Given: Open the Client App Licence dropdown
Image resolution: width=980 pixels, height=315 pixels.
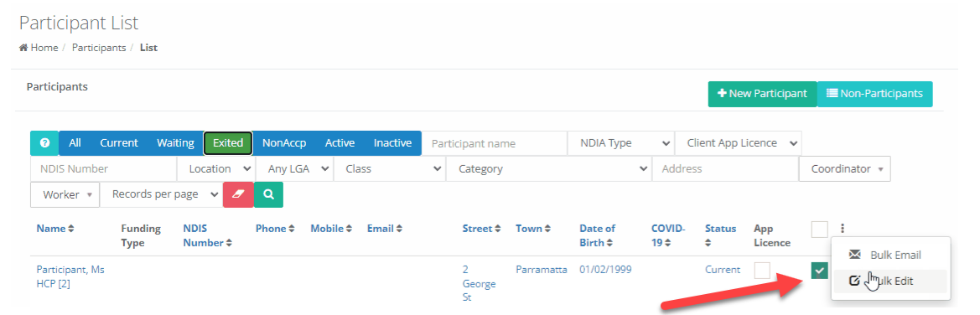Looking at the screenshot, I should click(738, 143).
